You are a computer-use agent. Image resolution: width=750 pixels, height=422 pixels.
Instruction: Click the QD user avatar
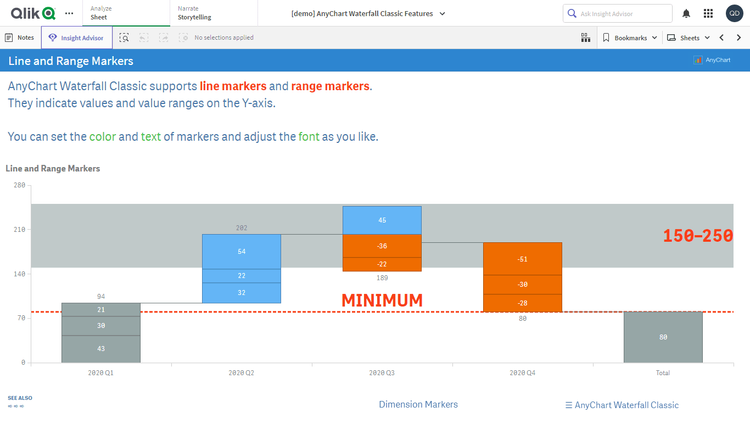(735, 13)
